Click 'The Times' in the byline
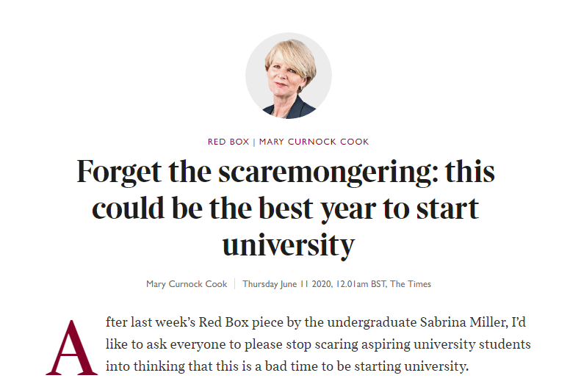 point(411,284)
